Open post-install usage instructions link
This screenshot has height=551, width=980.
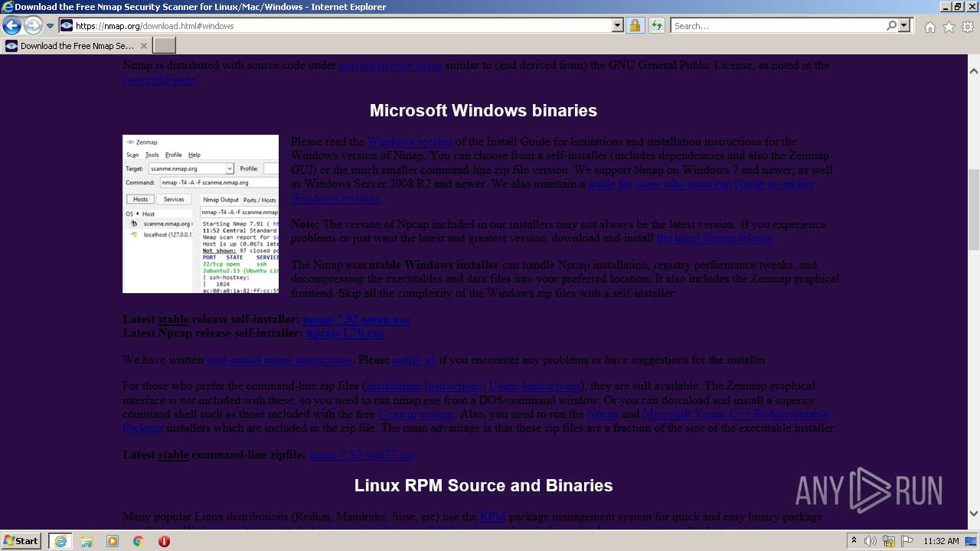point(279,360)
